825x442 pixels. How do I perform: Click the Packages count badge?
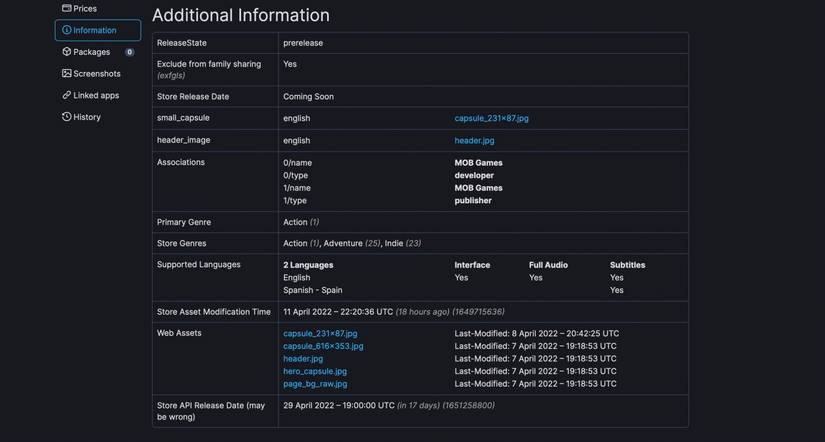pos(129,52)
